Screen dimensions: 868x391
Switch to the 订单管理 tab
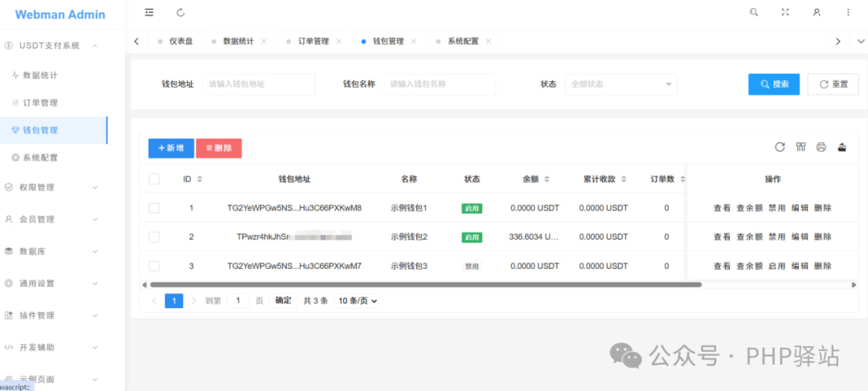313,42
